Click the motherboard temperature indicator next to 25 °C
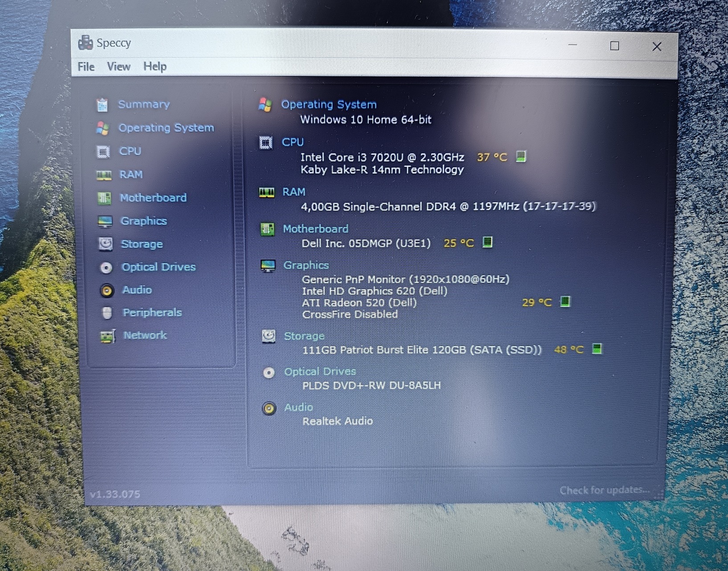The height and width of the screenshot is (571, 728). [488, 242]
